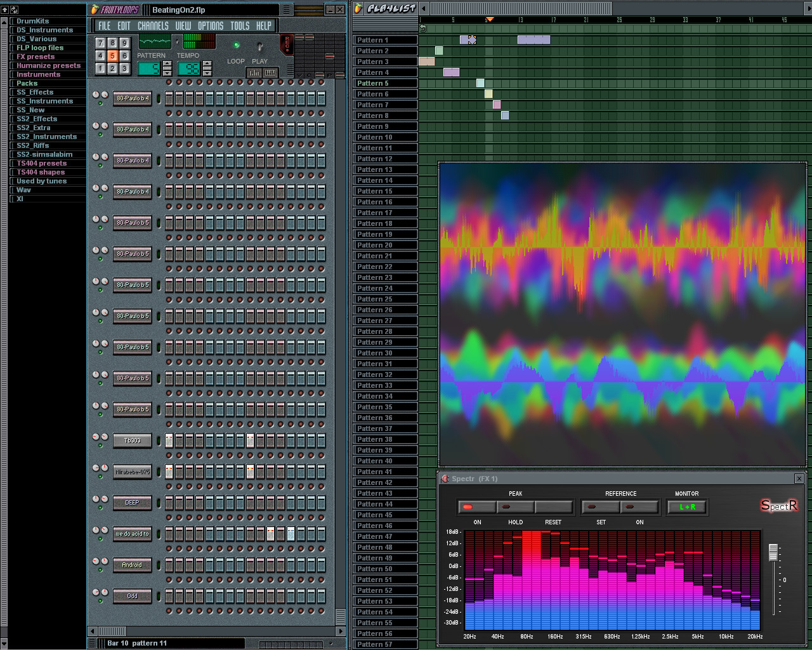Image resolution: width=812 pixels, height=650 pixels.
Task: Select pattern number 1 on the keypad
Action: coord(100,69)
